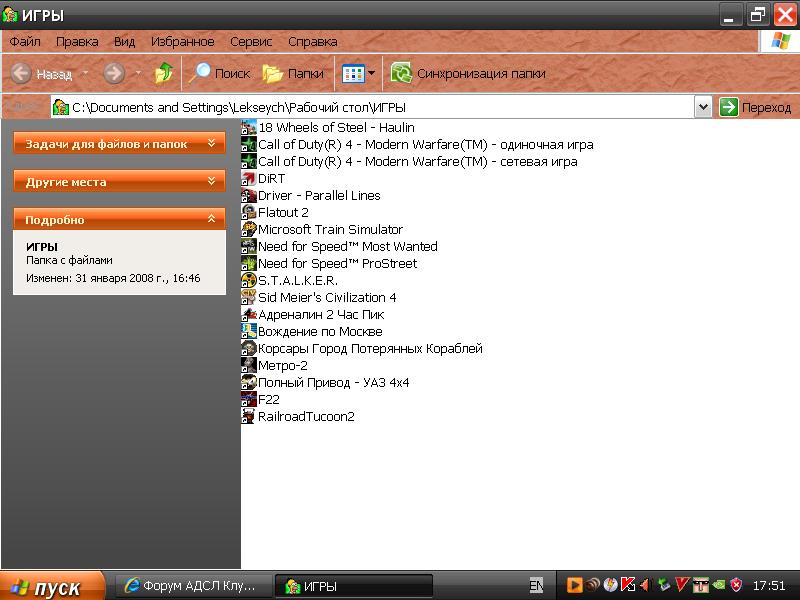Open the Избранное menu
The image size is (800, 600).
click(x=183, y=41)
